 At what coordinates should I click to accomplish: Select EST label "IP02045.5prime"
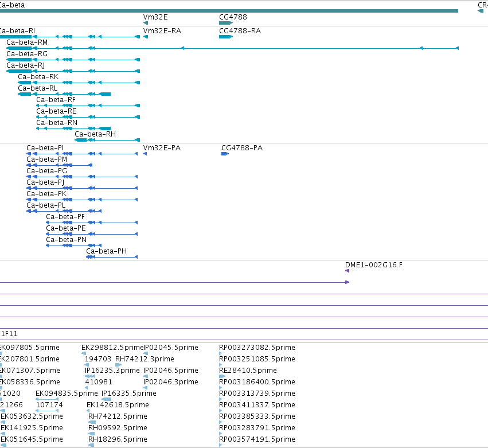(171, 348)
